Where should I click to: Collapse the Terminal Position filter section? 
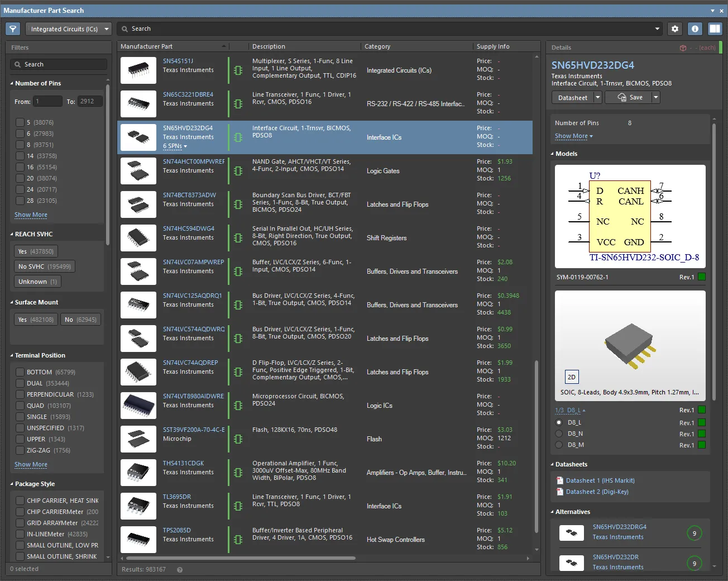tap(12, 355)
